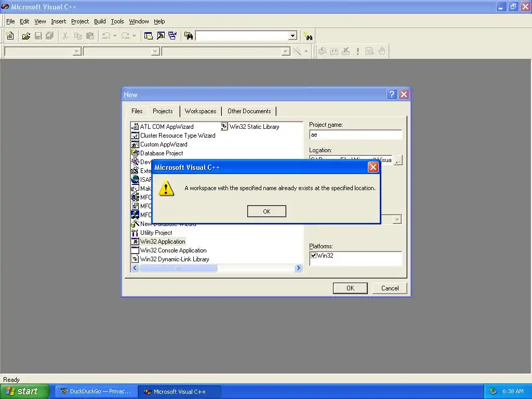
Task: Open the WizardBar filter combo dropdown
Action: (x=155, y=51)
